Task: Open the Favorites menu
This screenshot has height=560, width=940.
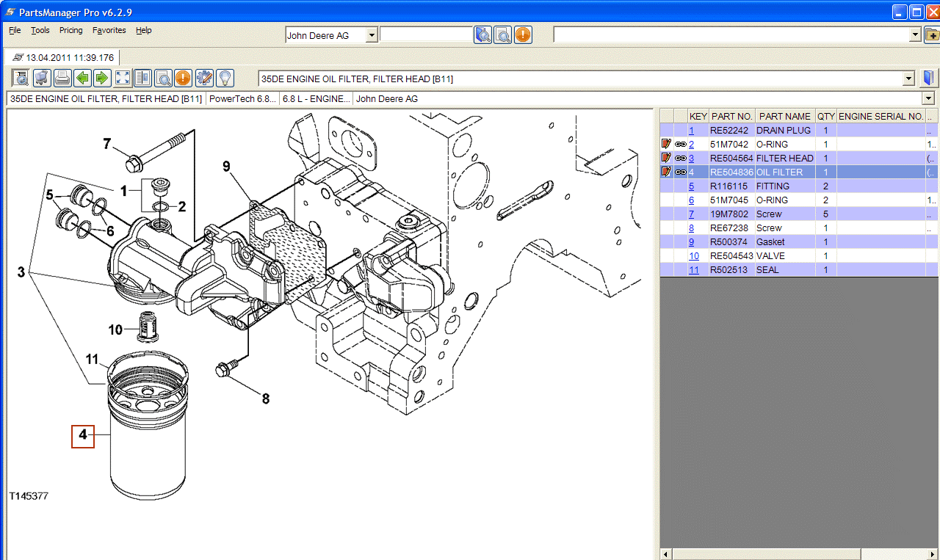Action: [x=109, y=30]
